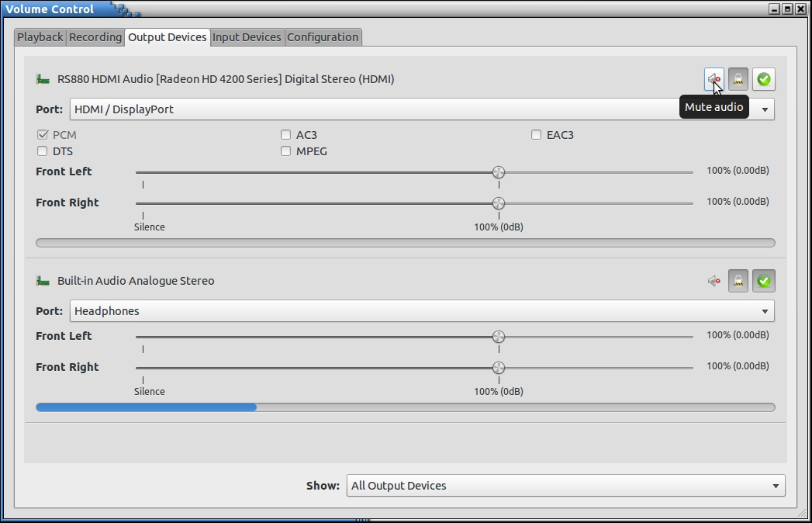Image resolution: width=812 pixels, height=523 pixels.
Task: Go to the Configuration tab
Action: (323, 37)
